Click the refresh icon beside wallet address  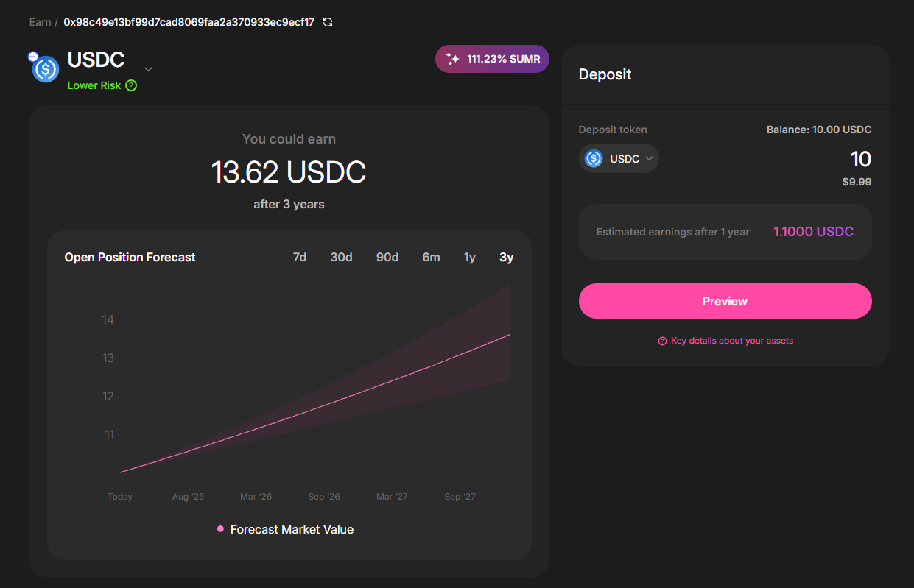[328, 22]
